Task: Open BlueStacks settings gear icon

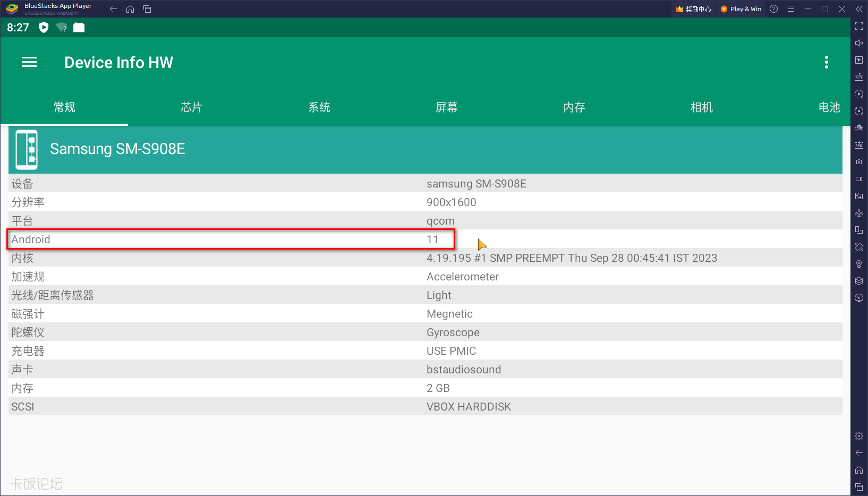Action: coord(859,436)
